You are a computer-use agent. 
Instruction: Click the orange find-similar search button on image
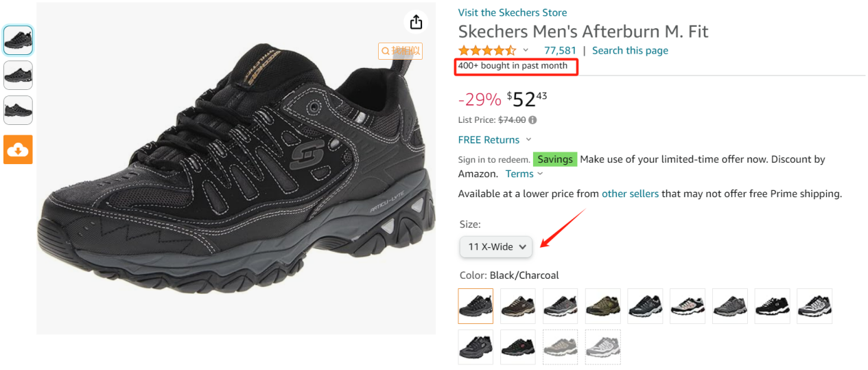tap(400, 51)
